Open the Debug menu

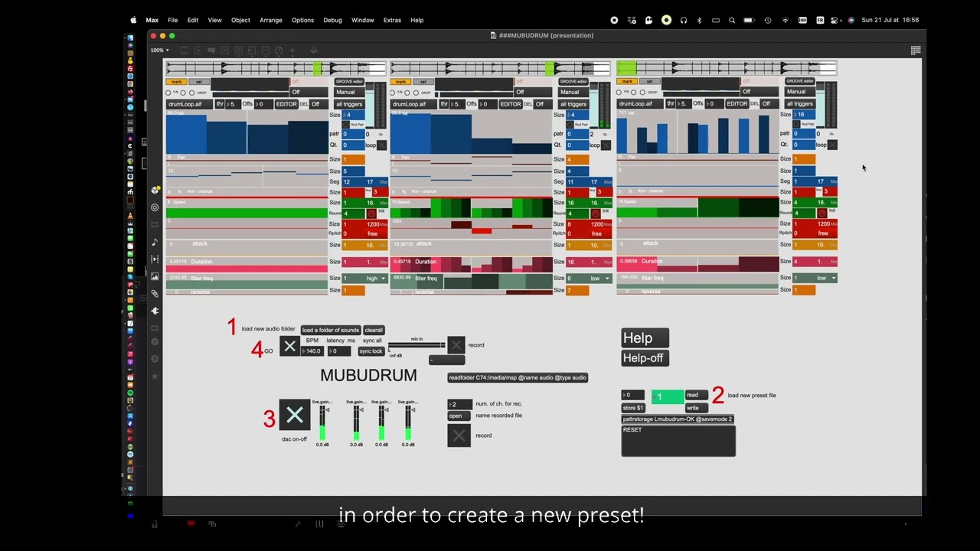click(332, 20)
